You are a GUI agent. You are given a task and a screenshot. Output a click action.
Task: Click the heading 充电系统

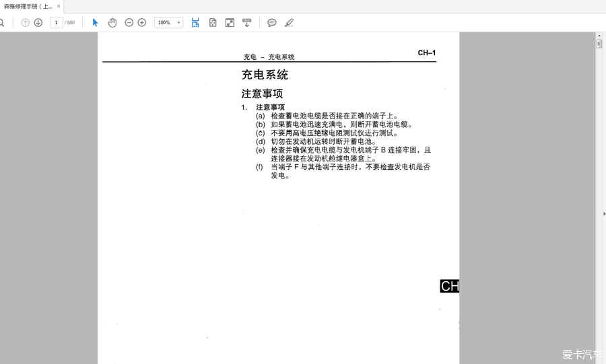[x=265, y=75]
